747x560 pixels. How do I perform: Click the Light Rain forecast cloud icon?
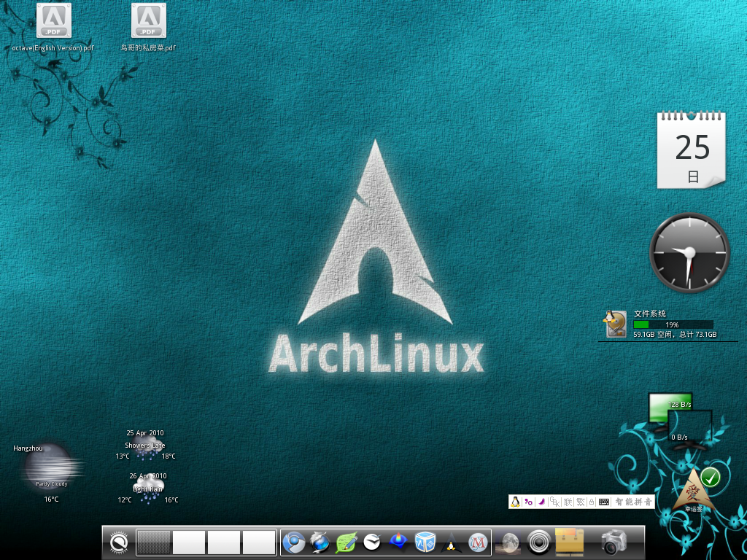[148, 491]
